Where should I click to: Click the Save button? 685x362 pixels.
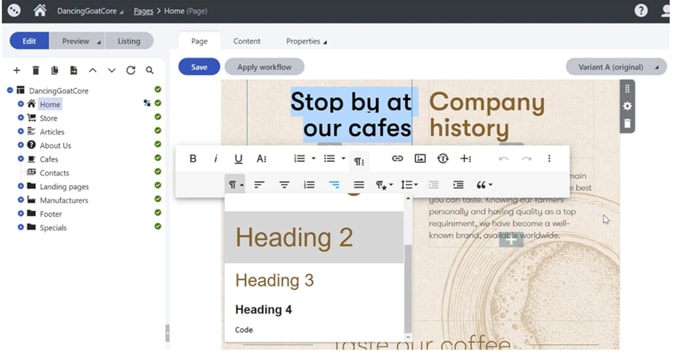tap(199, 67)
